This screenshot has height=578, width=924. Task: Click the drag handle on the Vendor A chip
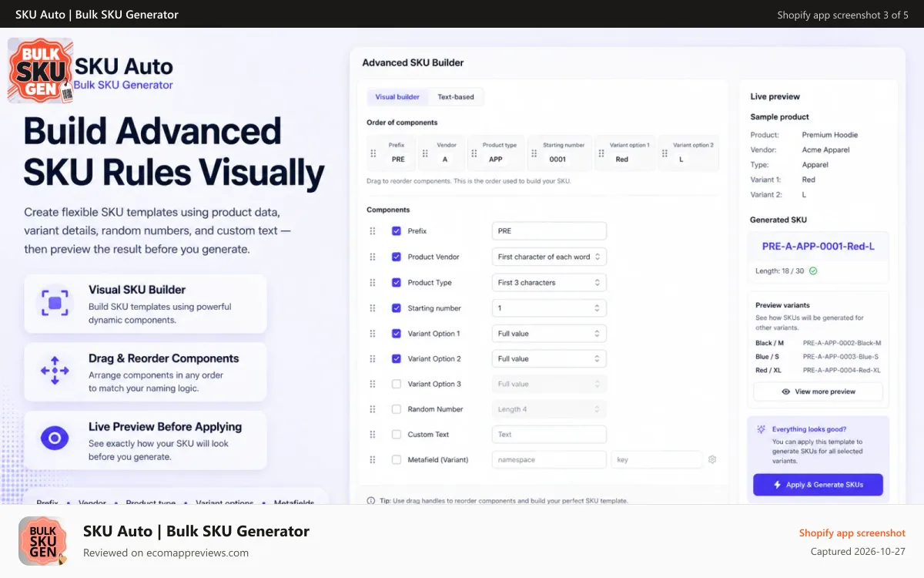click(x=424, y=153)
